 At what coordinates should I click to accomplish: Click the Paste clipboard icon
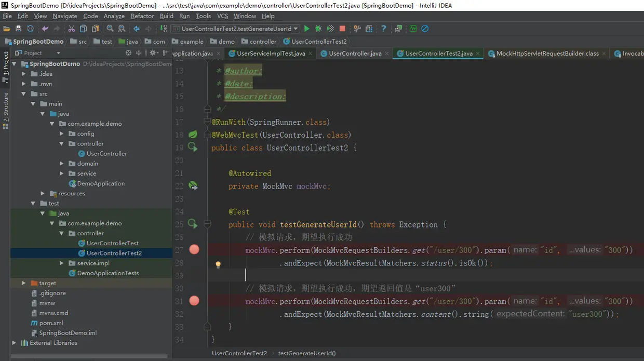pos(95,29)
